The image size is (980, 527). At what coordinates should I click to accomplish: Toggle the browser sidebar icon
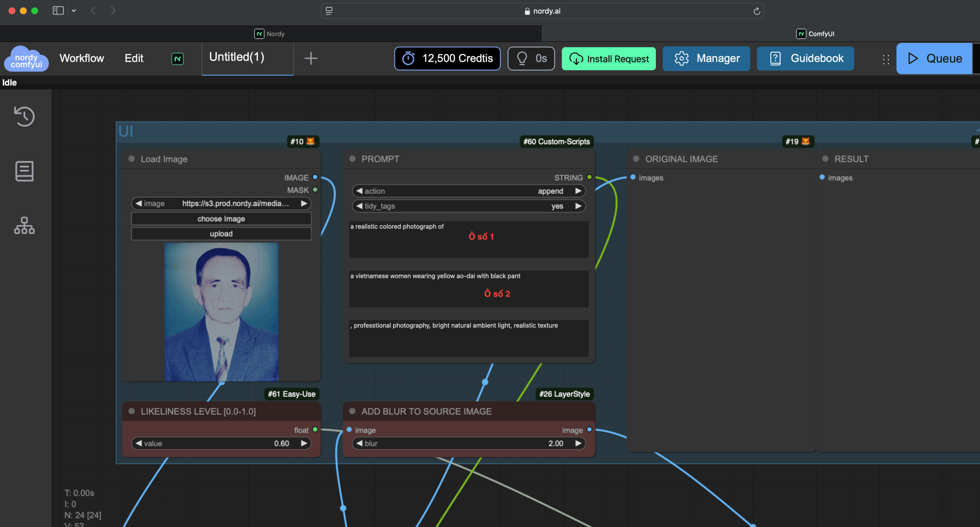click(x=58, y=11)
